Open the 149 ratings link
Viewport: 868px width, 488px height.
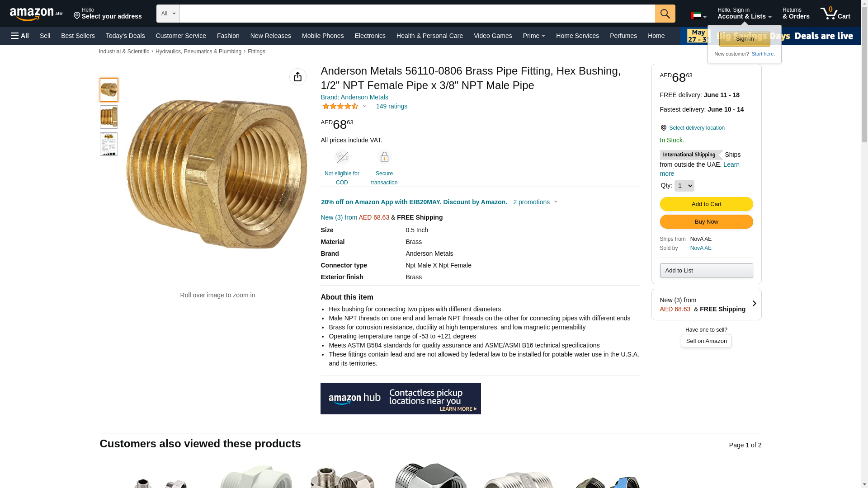392,106
